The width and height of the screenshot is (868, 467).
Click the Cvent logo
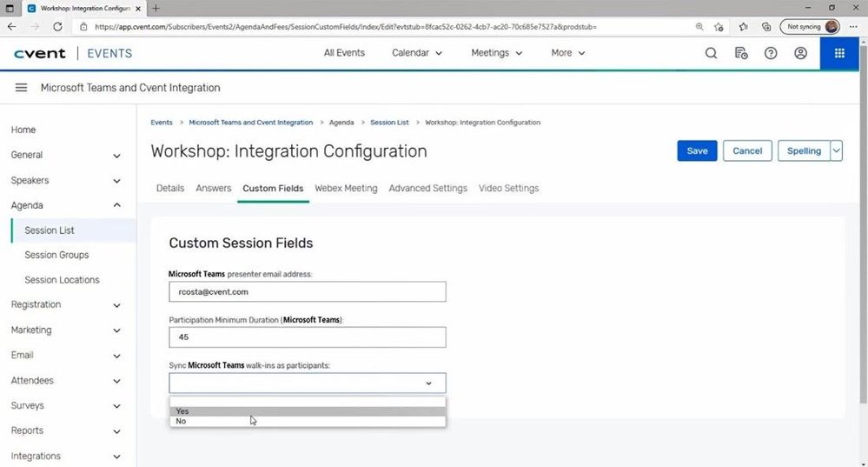39,53
